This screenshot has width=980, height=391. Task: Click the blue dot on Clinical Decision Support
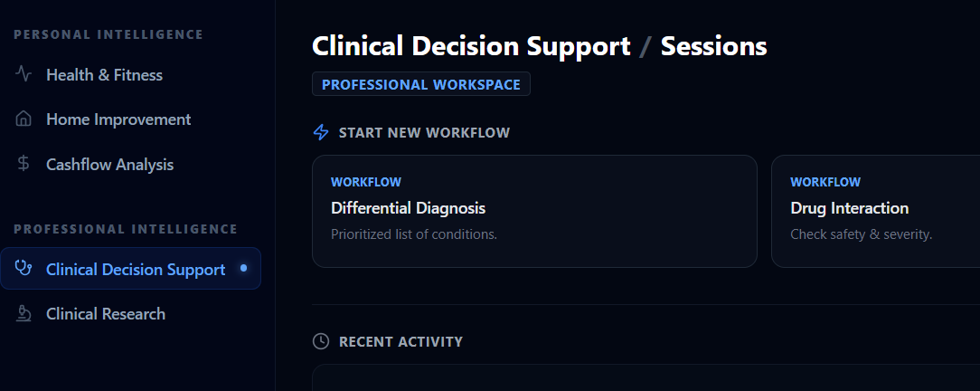[x=243, y=268]
